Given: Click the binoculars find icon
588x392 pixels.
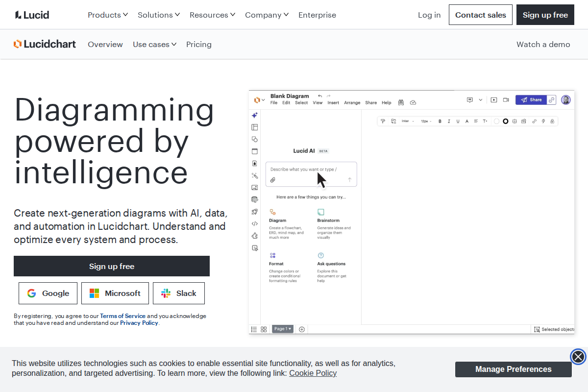Looking at the screenshot, I should pos(401,102).
